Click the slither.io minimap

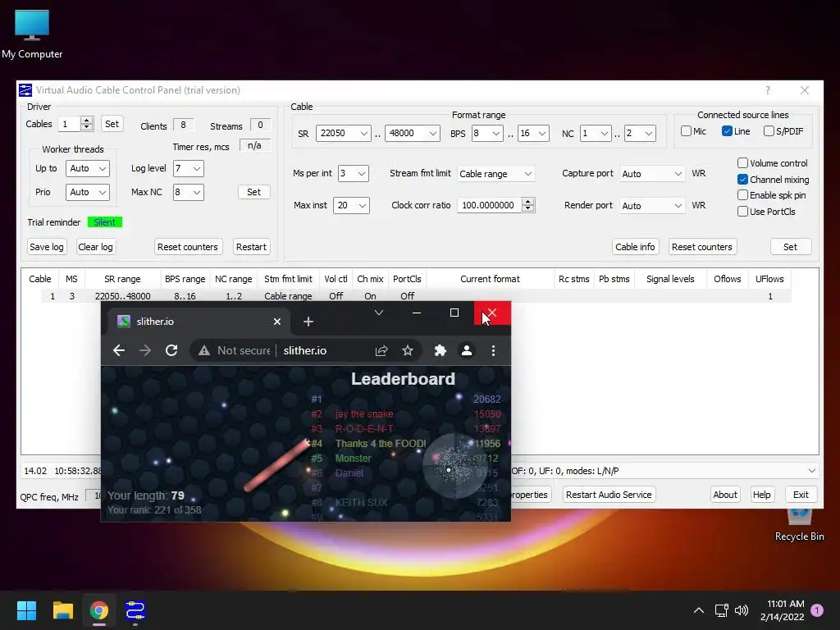pyautogui.click(x=453, y=466)
